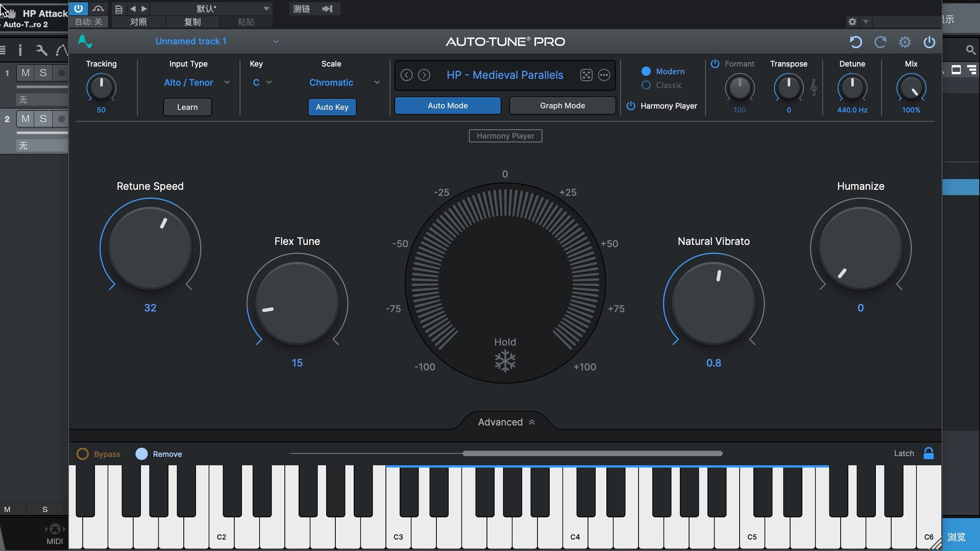Open Auto-Tune settings gear
980x551 pixels.
[x=904, y=42]
